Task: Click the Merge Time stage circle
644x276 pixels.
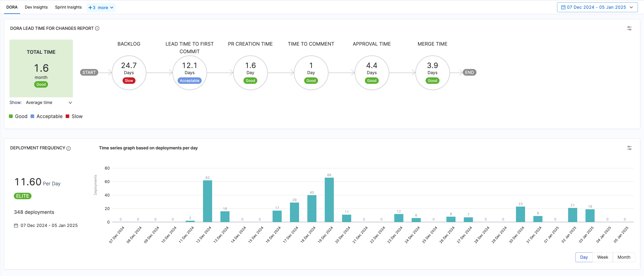Action: (432, 73)
